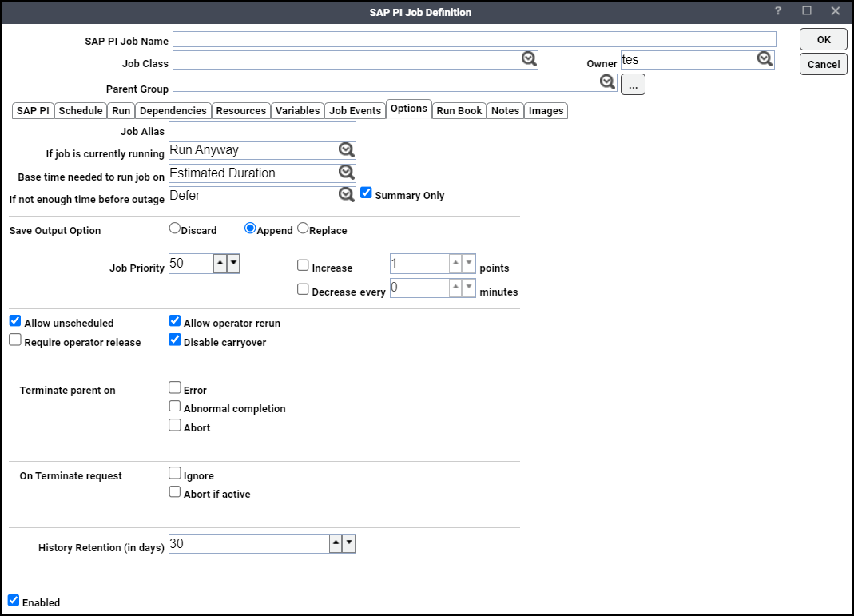Increase the points value up arrow
Image resolution: width=854 pixels, height=616 pixels.
click(456, 264)
